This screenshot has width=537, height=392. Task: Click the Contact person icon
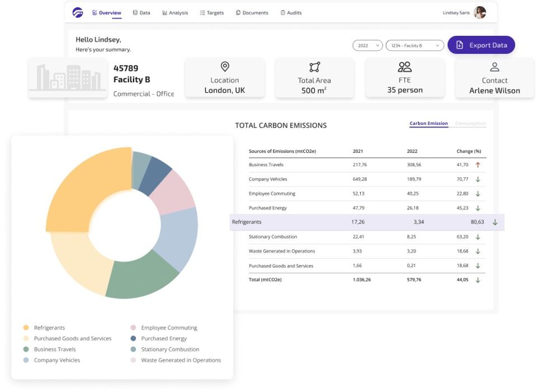coord(494,67)
